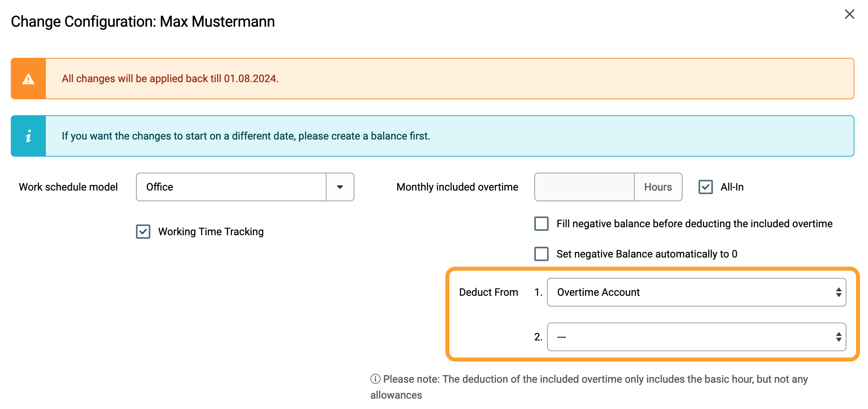This screenshot has height=409, width=868.
Task: Click the blue info icon
Action: (28, 136)
